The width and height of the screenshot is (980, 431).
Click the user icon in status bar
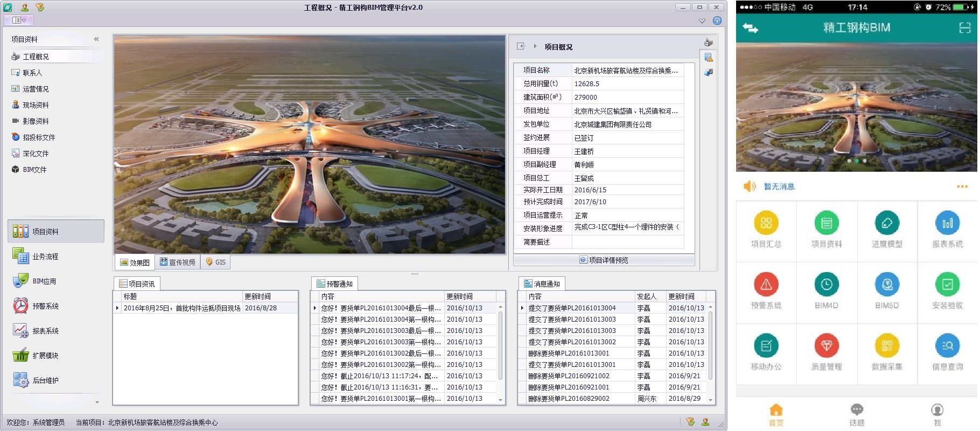705,422
